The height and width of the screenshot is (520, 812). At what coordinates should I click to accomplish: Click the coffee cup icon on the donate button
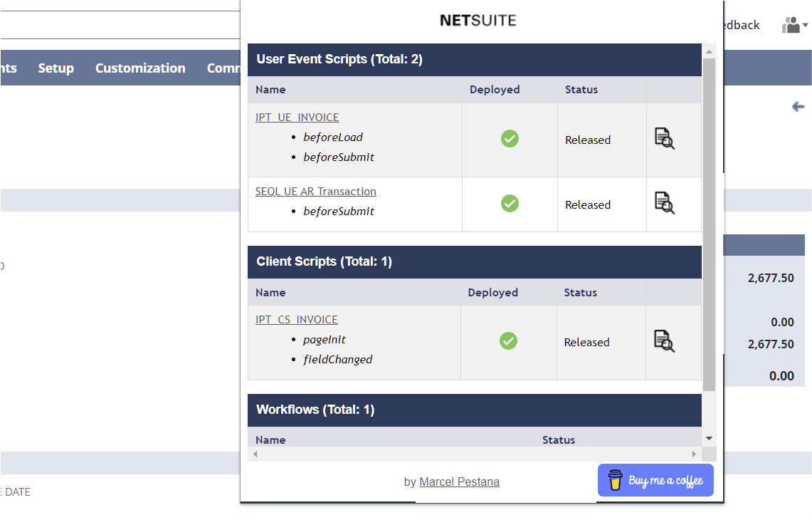click(615, 479)
